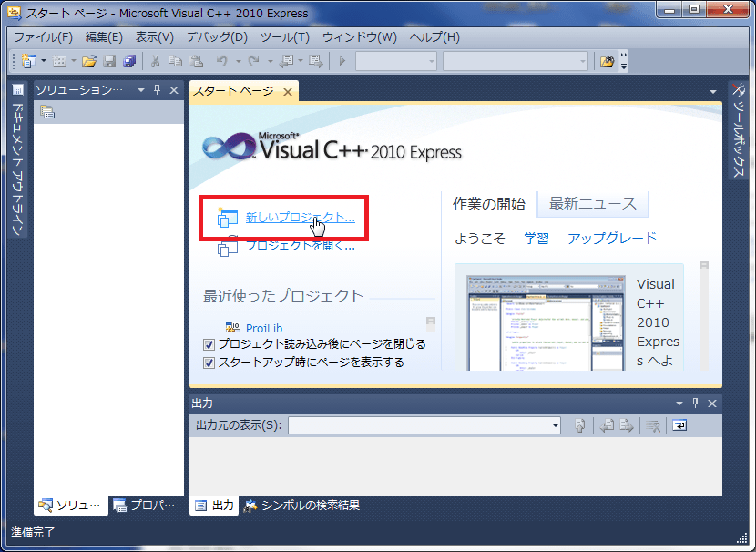Screen dimensions: 756x552
Task: Click the プロジェクトを開く... link
Action: point(301,246)
